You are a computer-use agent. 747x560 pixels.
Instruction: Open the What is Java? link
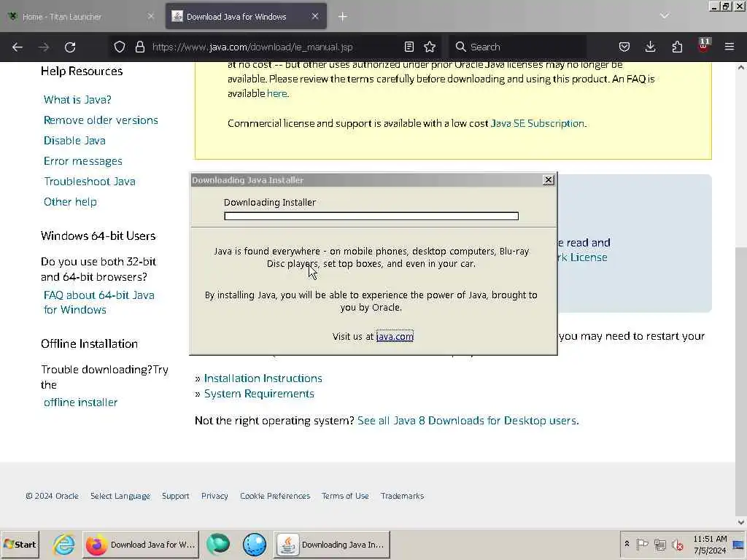point(77,99)
